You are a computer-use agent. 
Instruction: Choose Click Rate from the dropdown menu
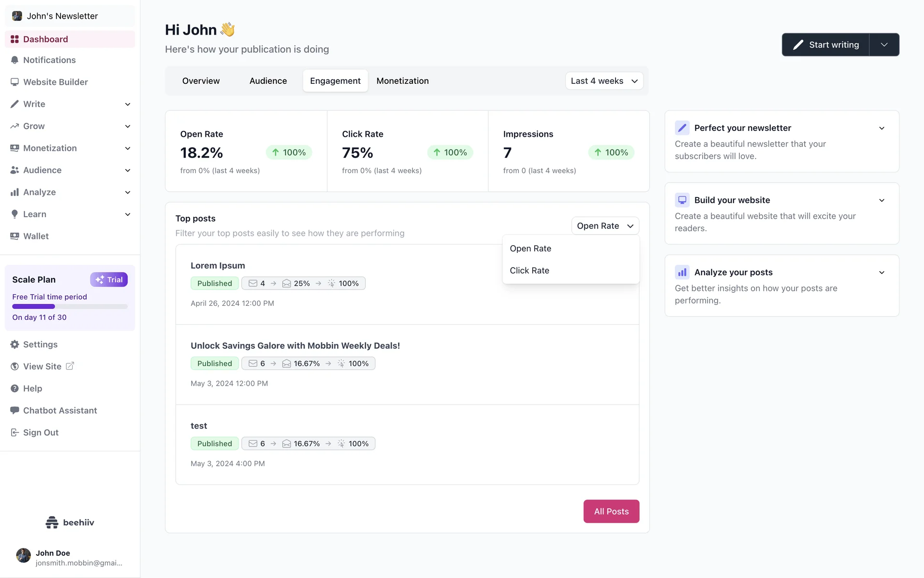(x=529, y=271)
